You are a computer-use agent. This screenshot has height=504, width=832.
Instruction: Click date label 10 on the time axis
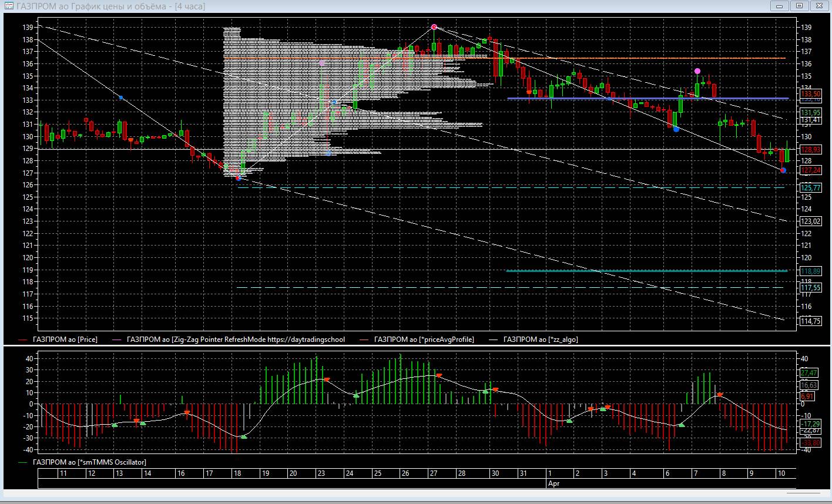click(x=781, y=473)
